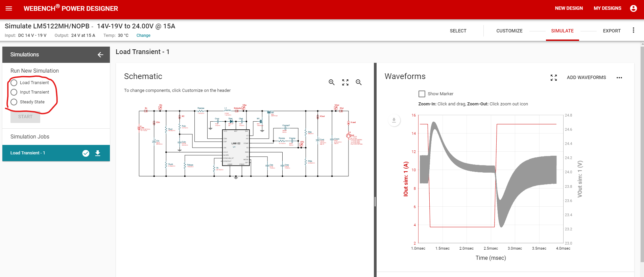Click the WEBENCH POWER DESIGNER title

tap(71, 8)
